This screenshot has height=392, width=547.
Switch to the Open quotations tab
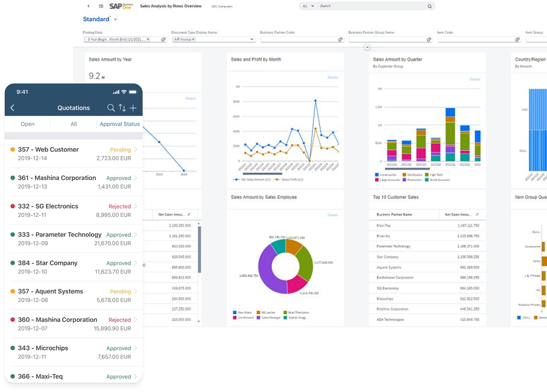coord(28,124)
